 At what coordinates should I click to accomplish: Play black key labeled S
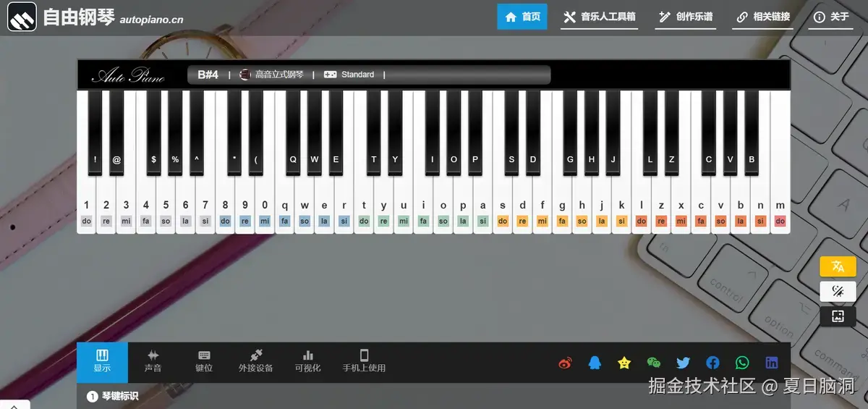click(511, 132)
